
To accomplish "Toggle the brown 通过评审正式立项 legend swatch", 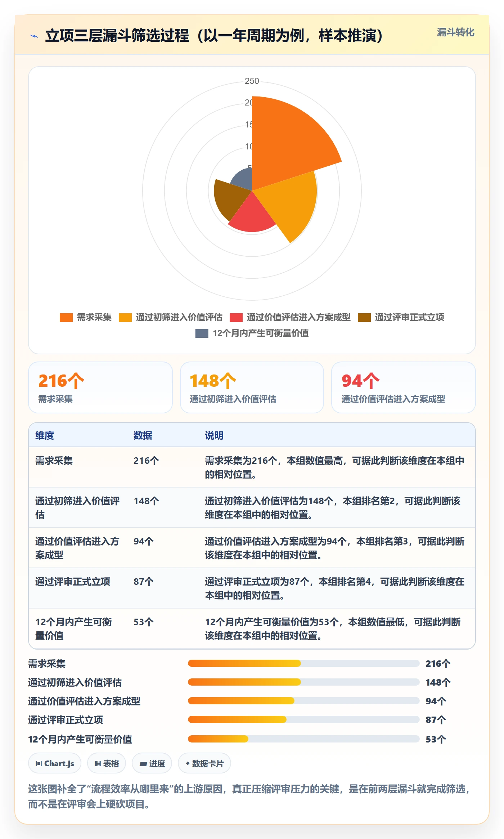I will tap(364, 318).
